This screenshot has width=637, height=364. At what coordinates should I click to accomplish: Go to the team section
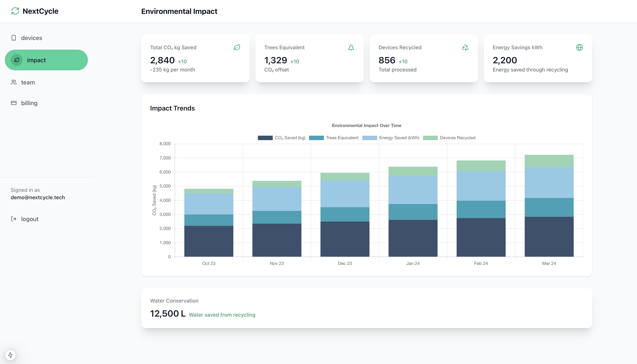click(46, 82)
